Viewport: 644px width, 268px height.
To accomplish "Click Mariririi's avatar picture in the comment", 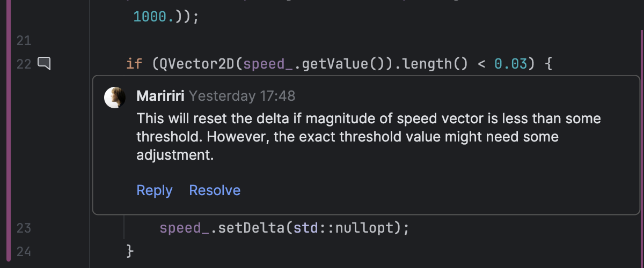I will click(x=115, y=97).
